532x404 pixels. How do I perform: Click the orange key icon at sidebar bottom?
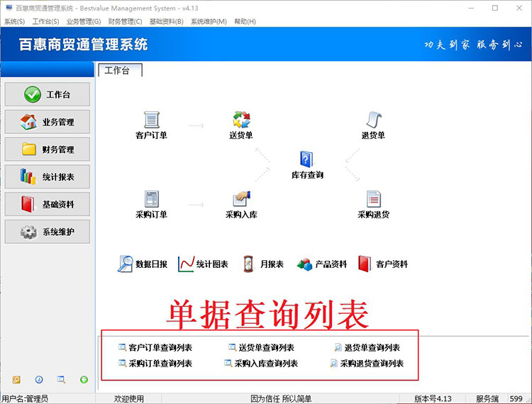click(x=16, y=380)
